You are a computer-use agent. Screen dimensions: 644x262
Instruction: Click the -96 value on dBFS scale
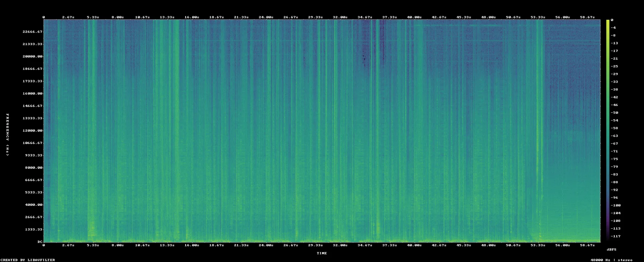pyautogui.click(x=614, y=198)
